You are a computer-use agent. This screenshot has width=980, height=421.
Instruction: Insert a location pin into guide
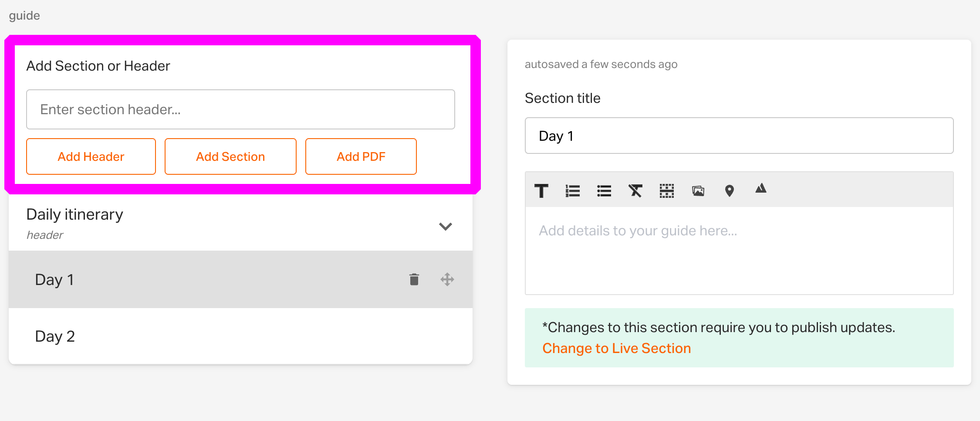click(x=730, y=191)
